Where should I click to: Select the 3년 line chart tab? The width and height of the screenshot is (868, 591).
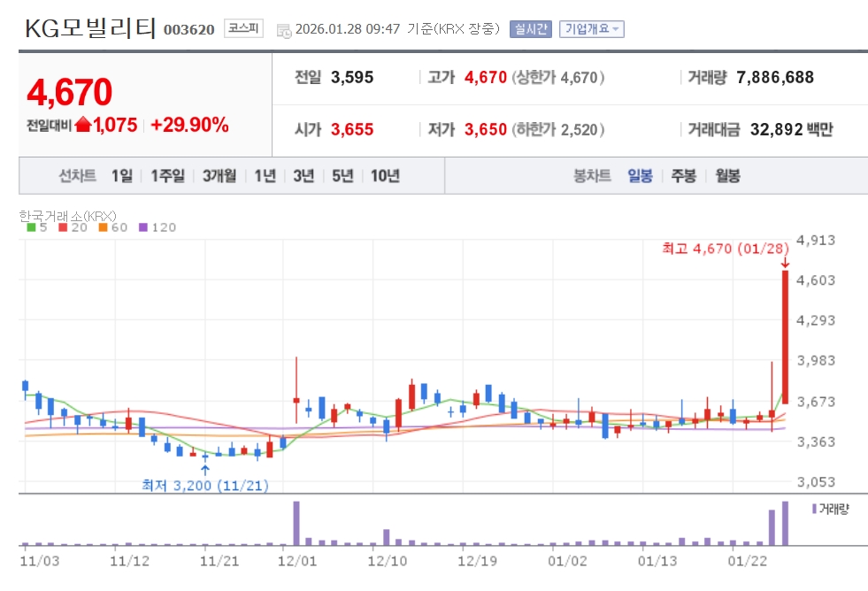[303, 176]
